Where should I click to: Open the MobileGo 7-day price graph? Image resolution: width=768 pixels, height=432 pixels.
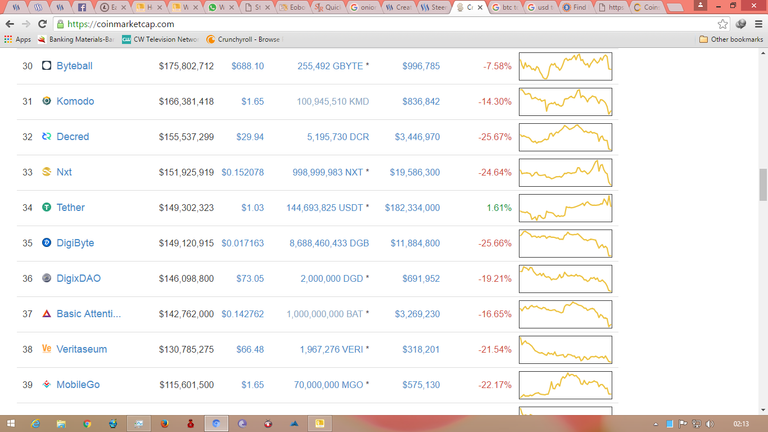point(566,385)
